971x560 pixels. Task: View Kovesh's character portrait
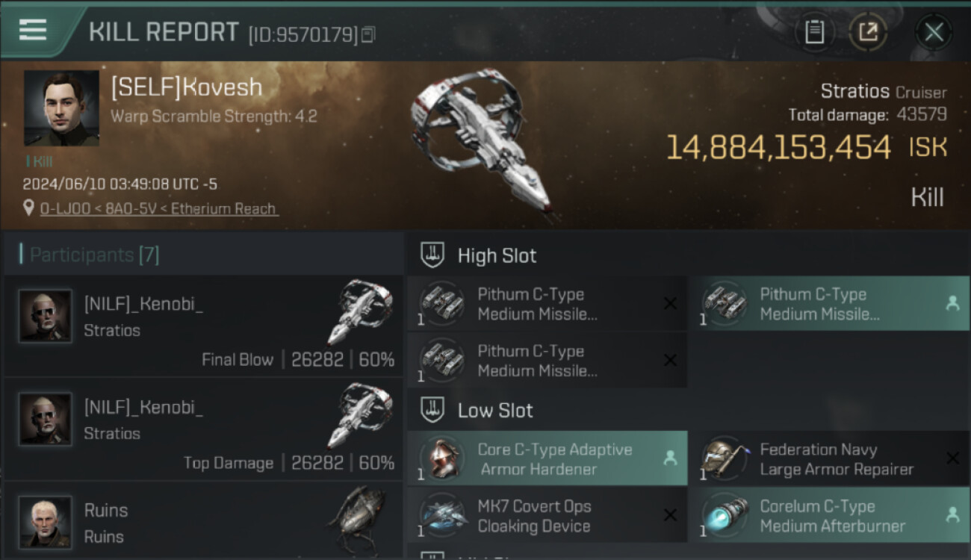pos(61,108)
